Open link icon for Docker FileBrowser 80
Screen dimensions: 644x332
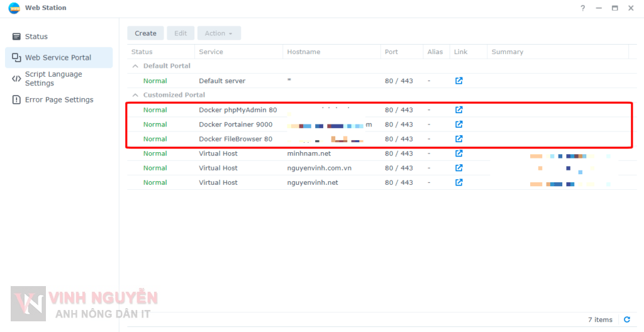tap(459, 139)
